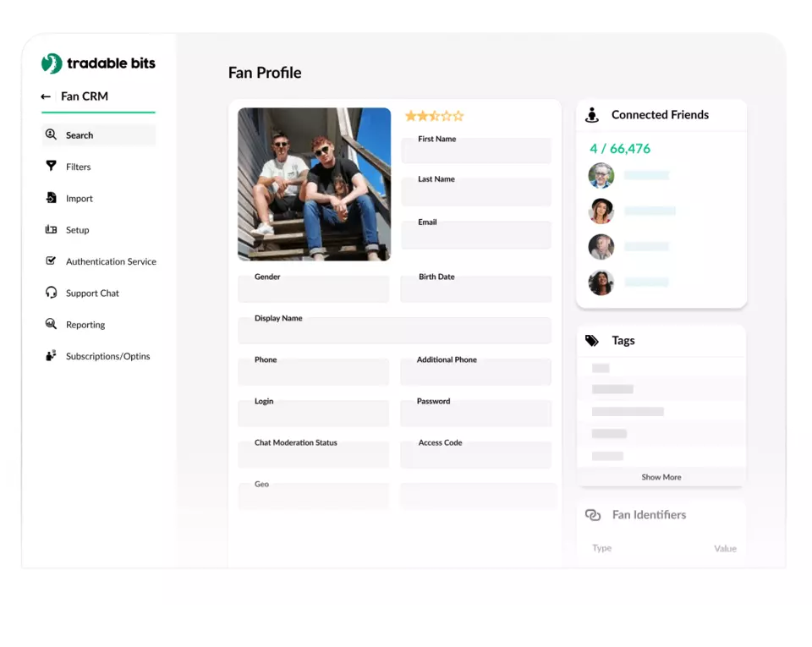812x647 pixels.
Task: Click the first connected friend avatar
Action: click(x=601, y=176)
